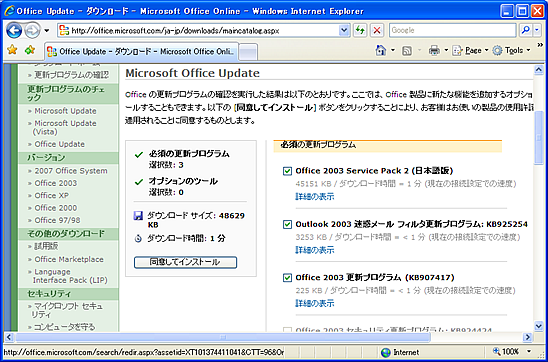Click the 100% zoom level button
548x362 pixels.
pyautogui.click(x=505, y=352)
